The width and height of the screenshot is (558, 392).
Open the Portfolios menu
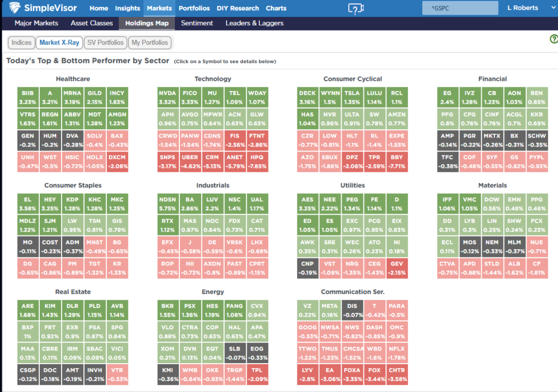194,8
